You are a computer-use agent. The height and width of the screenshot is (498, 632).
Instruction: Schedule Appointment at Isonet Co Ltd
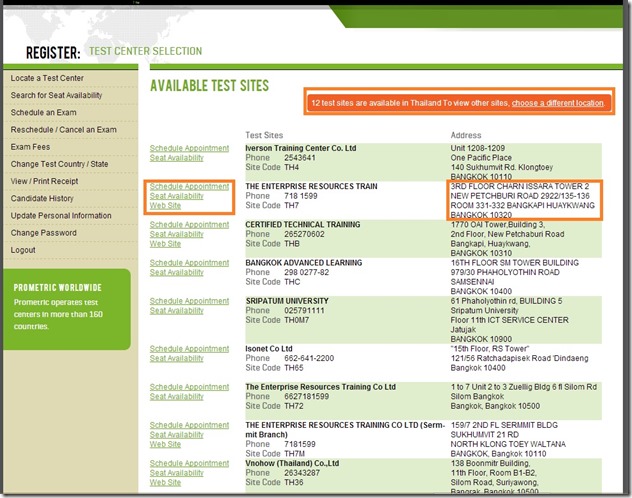point(189,349)
